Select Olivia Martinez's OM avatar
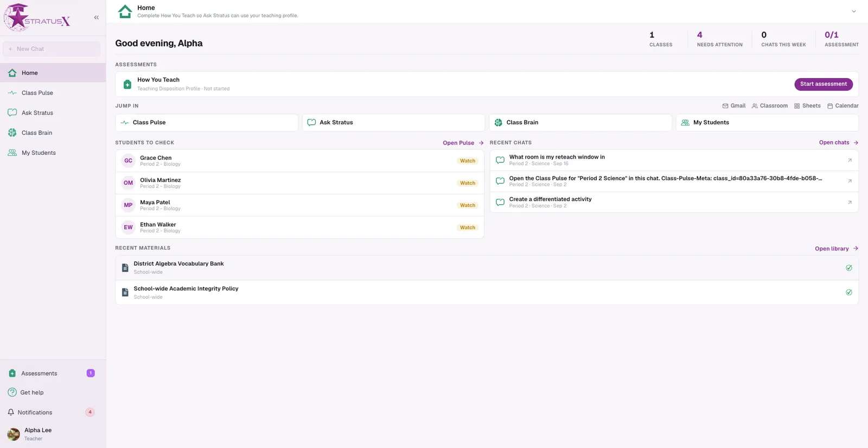Screen dimensions: 868x448 point(128,183)
